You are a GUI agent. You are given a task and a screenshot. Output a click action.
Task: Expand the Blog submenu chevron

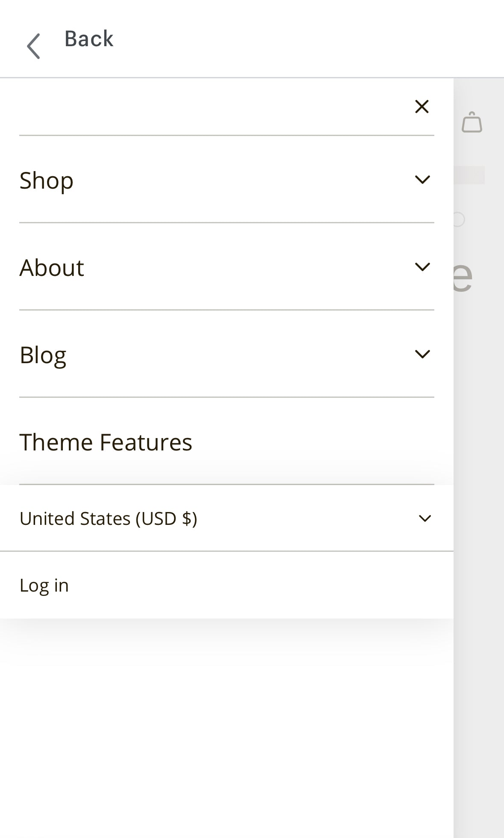[x=422, y=354]
